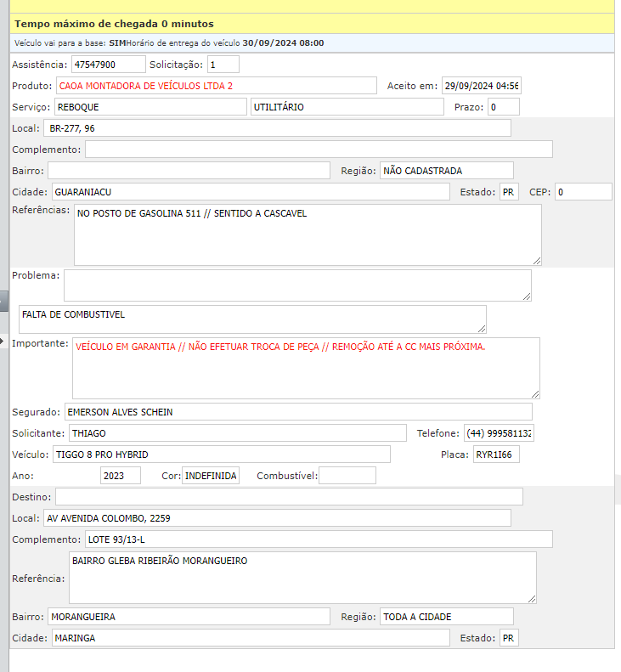
Task: Click the Solicitação number field
Action: (223, 65)
